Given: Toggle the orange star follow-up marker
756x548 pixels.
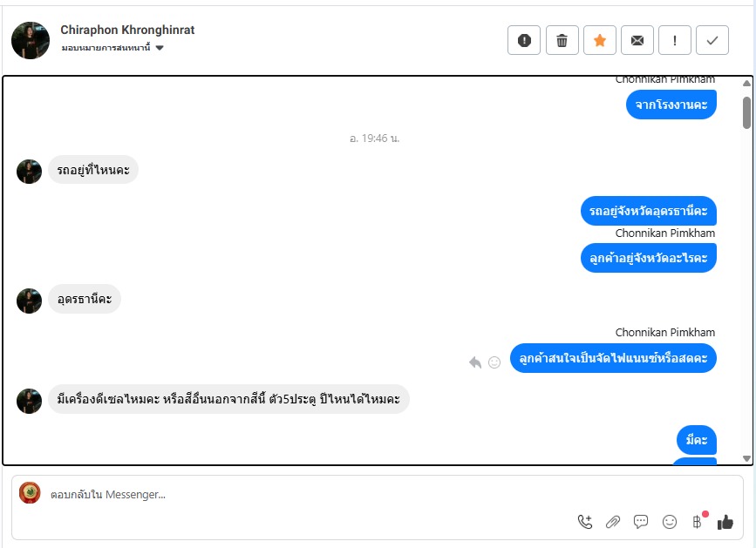Looking at the screenshot, I should pos(600,40).
